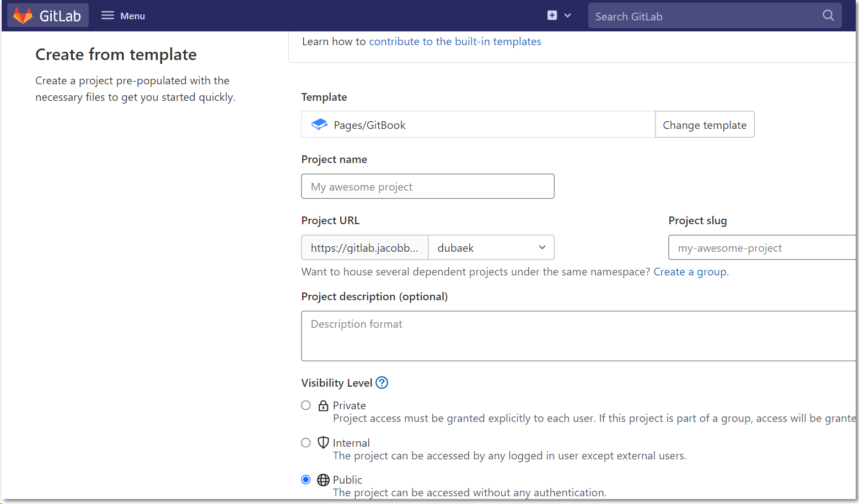This screenshot has height=504, width=859.
Task: Click the https://gitlab.jacobb... URL prefix
Action: tap(364, 247)
